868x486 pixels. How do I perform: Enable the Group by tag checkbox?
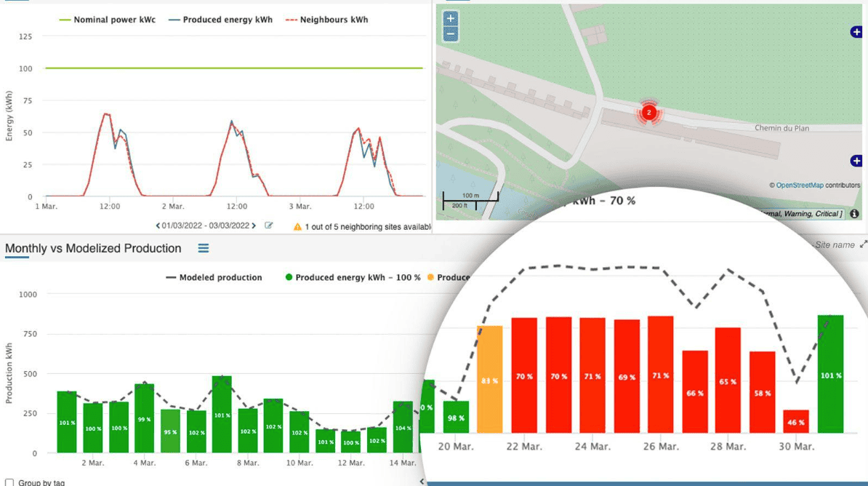[x=9, y=482]
